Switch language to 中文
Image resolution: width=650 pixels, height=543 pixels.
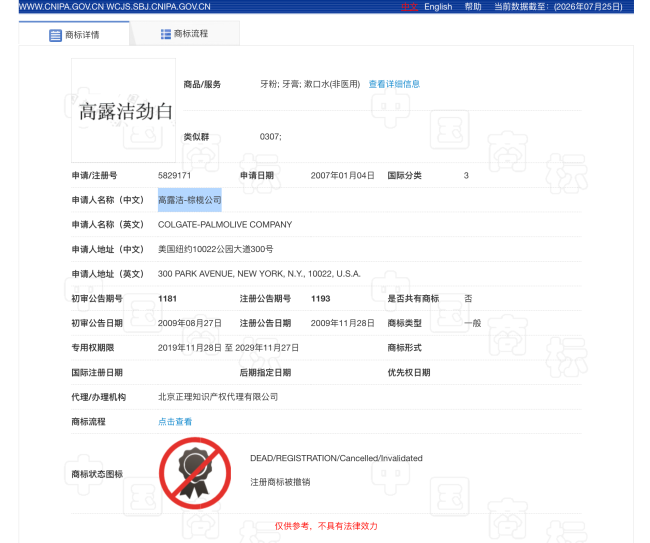click(x=410, y=7)
